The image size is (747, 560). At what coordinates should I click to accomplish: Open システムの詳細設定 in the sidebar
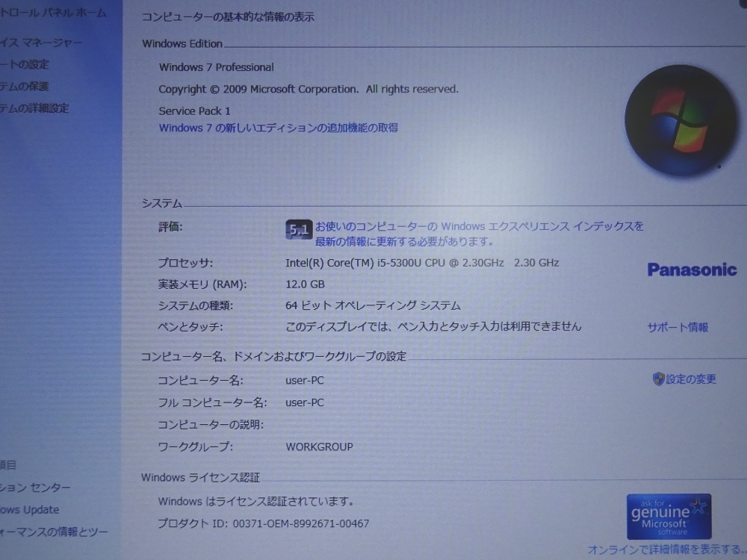click(x=34, y=108)
